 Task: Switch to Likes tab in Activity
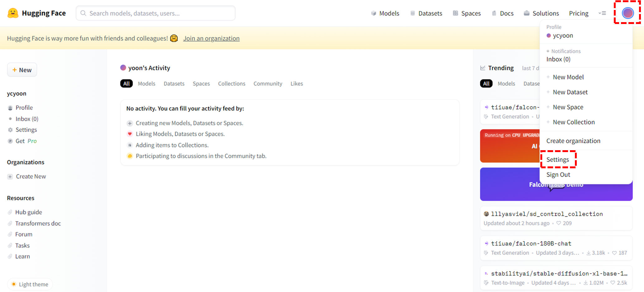tap(297, 84)
